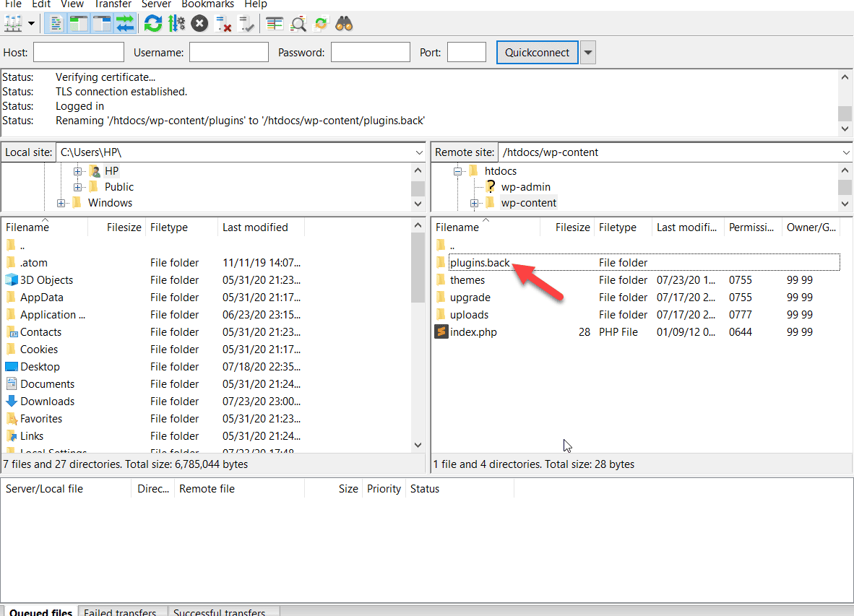Screen dimensions: 854x616
Task: Sort local list by Last modified column
Action: pyautogui.click(x=260, y=227)
